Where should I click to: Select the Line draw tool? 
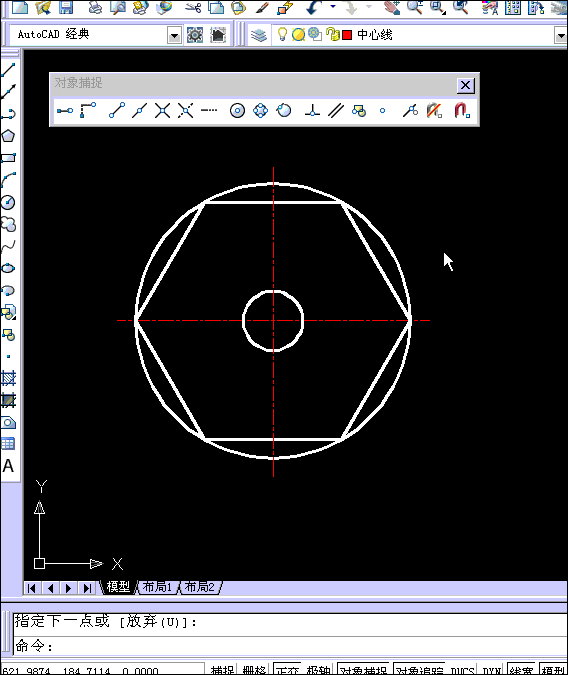click(x=8, y=69)
